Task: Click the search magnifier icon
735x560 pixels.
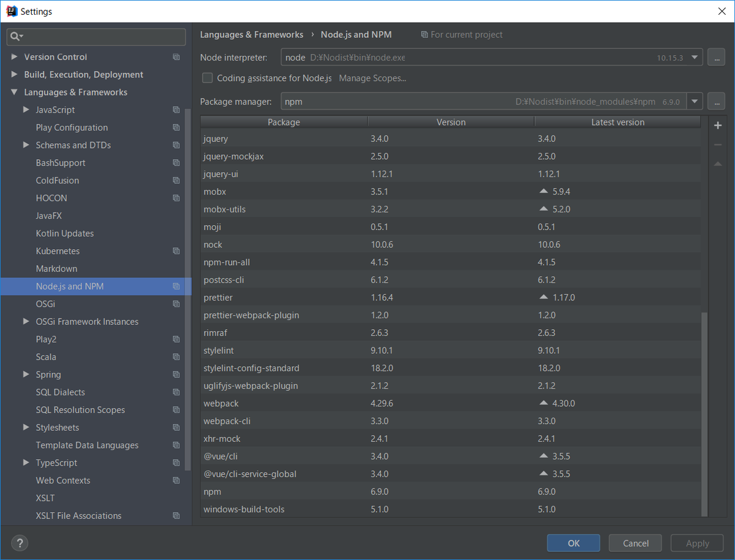Action: 15,37
